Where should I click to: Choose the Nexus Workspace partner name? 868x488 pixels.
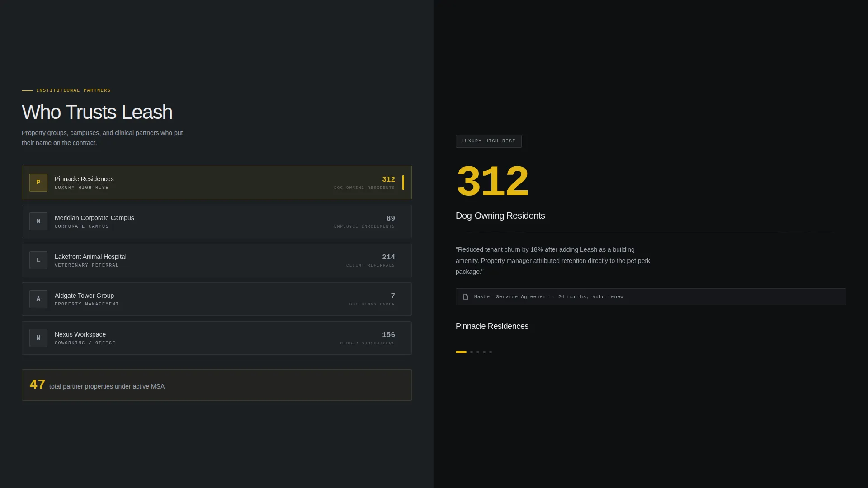click(80, 334)
